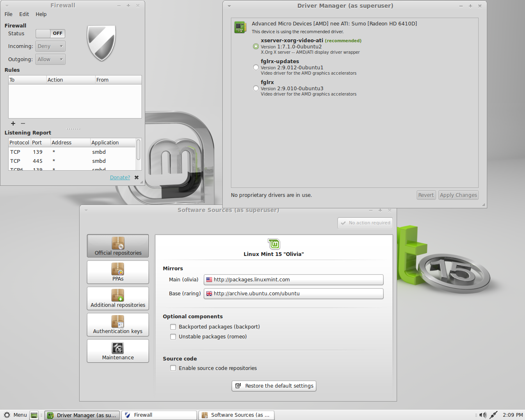
Task: Click the Base (raring) mirror URL field
Action: (294, 294)
